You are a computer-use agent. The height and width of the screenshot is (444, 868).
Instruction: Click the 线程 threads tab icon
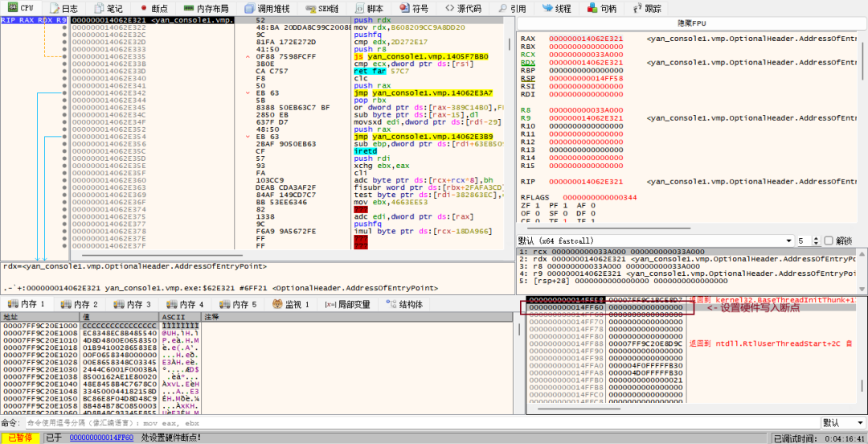pyautogui.click(x=547, y=8)
